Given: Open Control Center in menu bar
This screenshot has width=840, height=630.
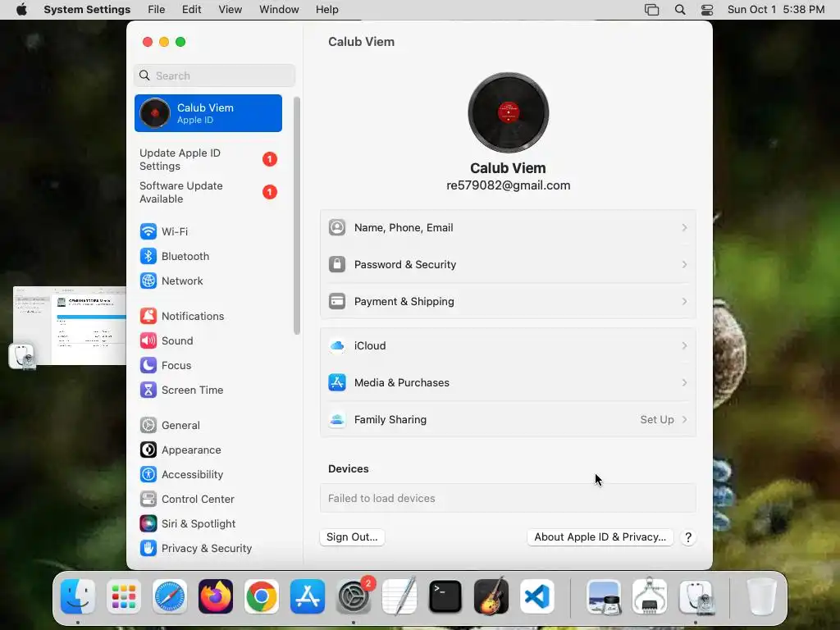Looking at the screenshot, I should coord(707,10).
